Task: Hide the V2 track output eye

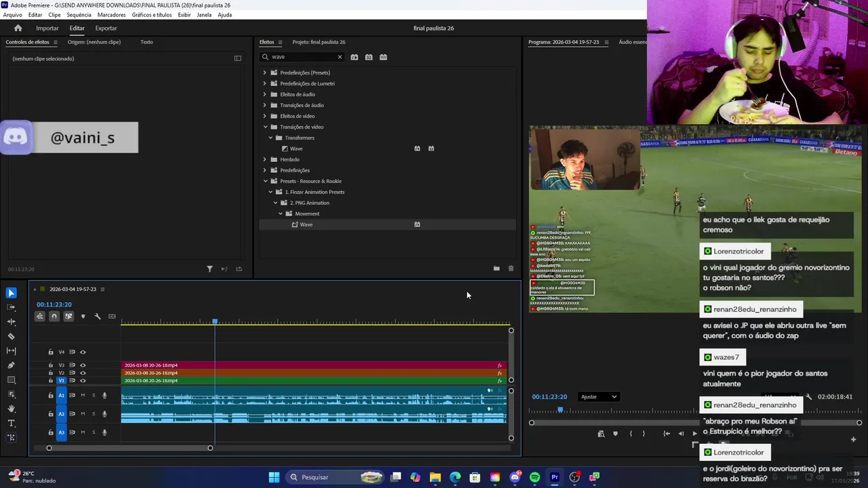Action: point(83,373)
